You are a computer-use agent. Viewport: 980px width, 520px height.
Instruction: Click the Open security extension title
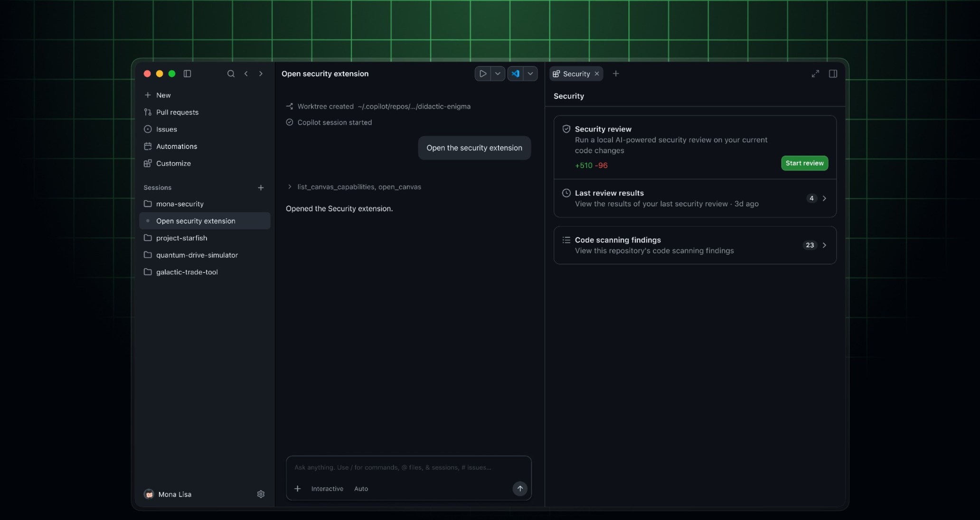[x=325, y=74]
